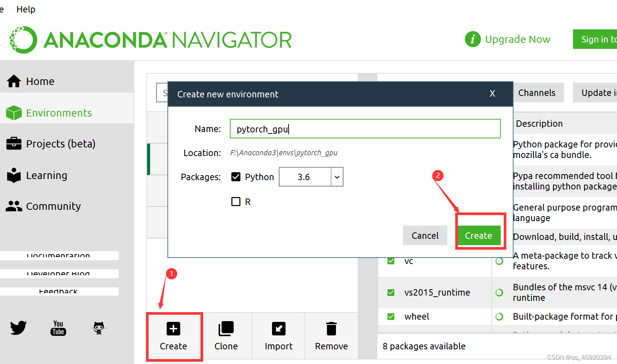This screenshot has height=364, width=617.
Task: Click the '8 packages available' status text
Action: (x=424, y=346)
